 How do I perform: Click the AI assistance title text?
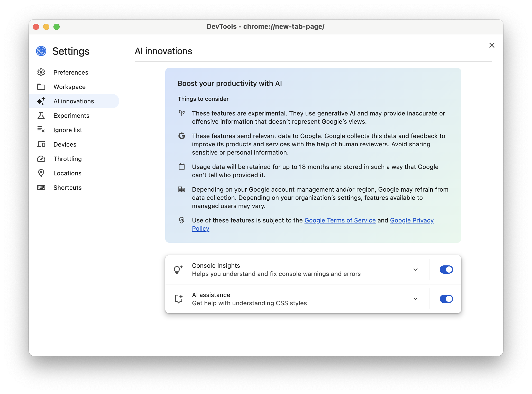(x=211, y=295)
